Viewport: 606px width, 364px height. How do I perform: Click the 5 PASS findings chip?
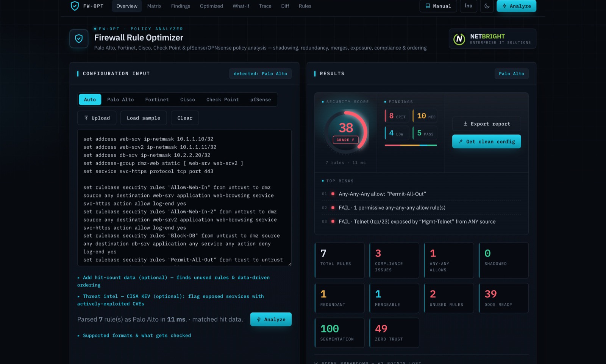click(x=425, y=133)
